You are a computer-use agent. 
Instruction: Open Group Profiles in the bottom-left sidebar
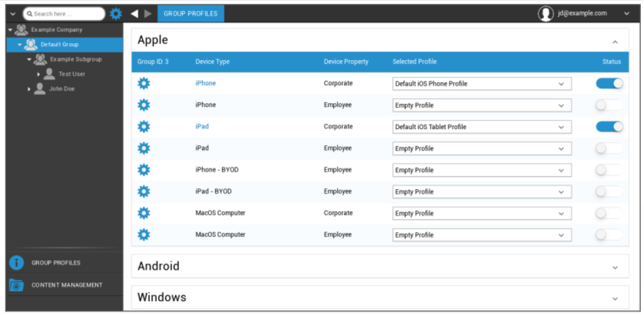55,263
